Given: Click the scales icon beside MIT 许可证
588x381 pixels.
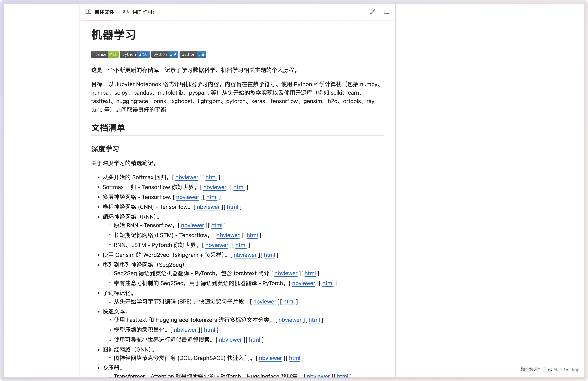Looking at the screenshot, I should [126, 12].
